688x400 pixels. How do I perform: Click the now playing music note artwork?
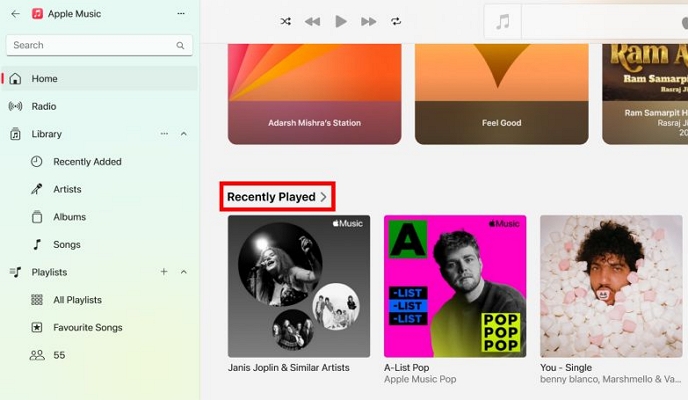503,21
